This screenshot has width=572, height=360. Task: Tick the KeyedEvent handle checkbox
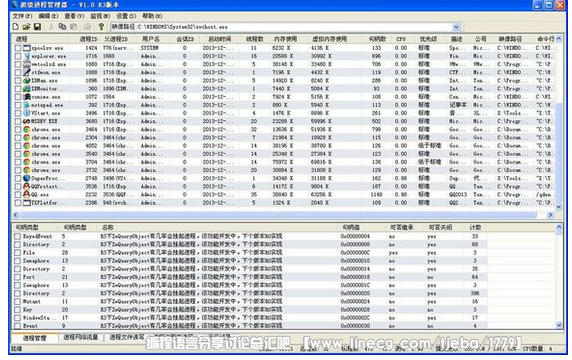tap(18, 236)
